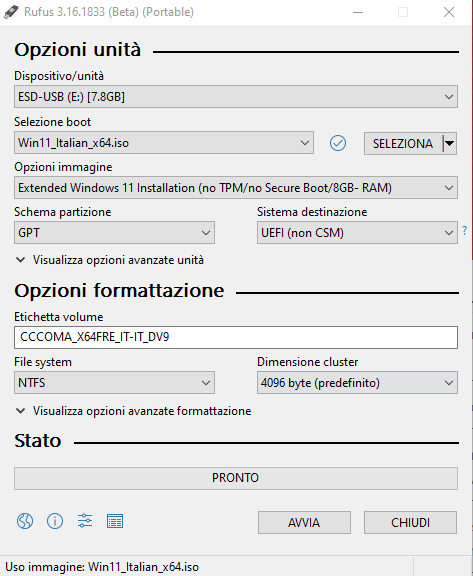Open the Sistema destinazione dropdown
The width and height of the screenshot is (473, 576).
coord(357,233)
